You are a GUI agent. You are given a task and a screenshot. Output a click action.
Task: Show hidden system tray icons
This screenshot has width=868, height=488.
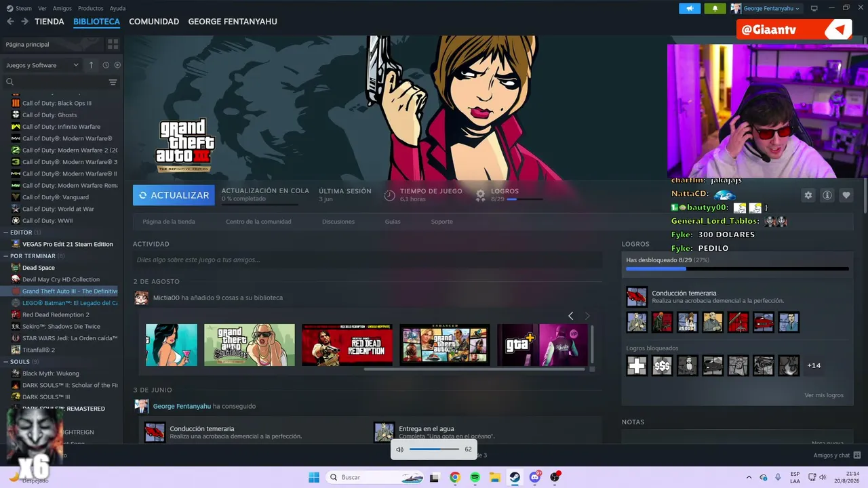point(749,477)
